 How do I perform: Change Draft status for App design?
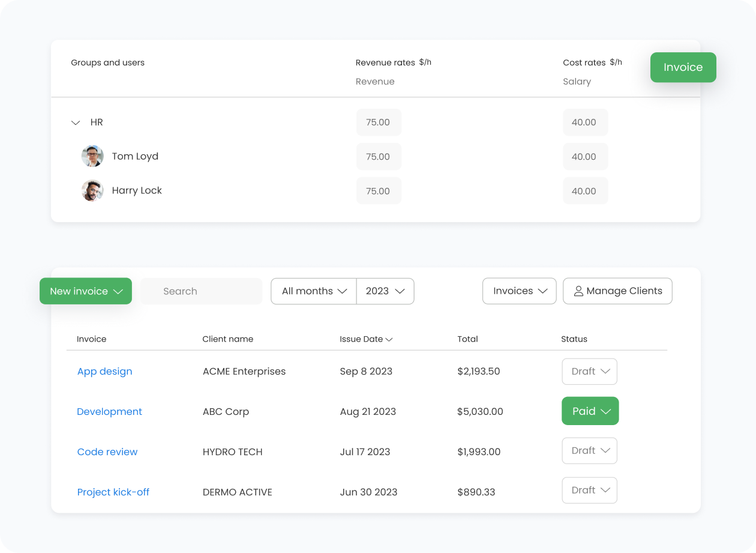coord(589,372)
